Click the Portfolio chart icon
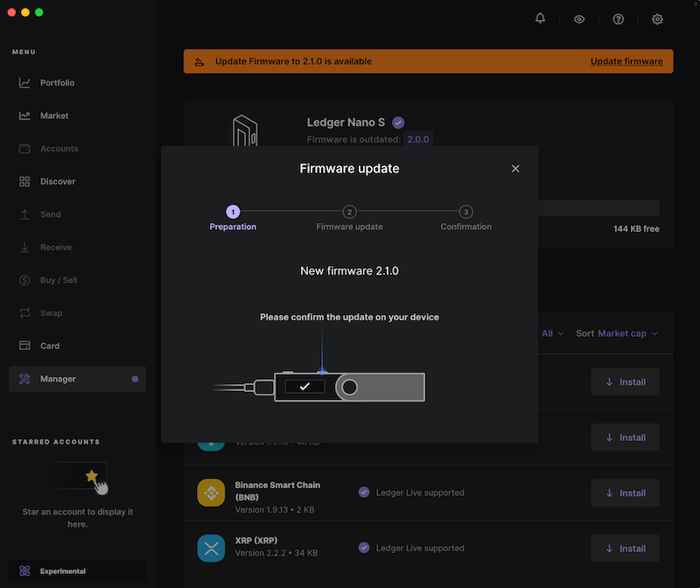The height and width of the screenshot is (588, 700). pos(24,82)
